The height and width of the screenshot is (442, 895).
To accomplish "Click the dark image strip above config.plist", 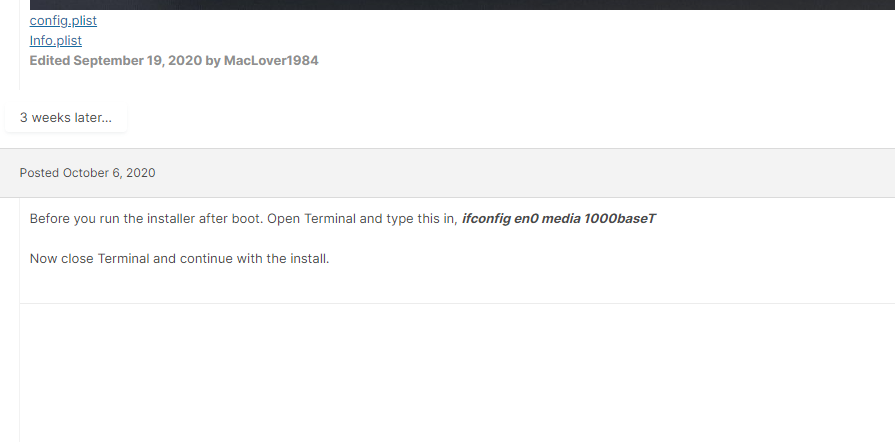I will (462, 5).
